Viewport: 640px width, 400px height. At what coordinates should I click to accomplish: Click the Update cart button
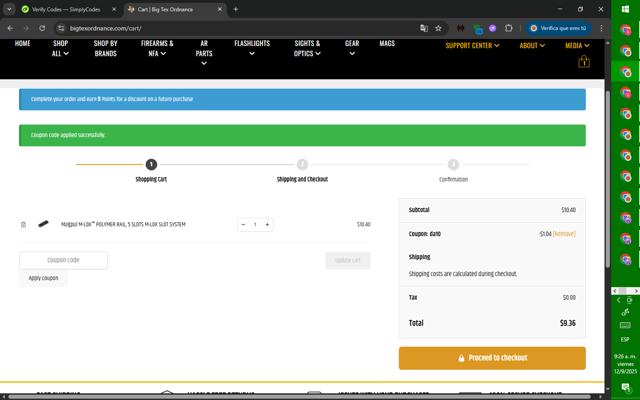(348, 260)
